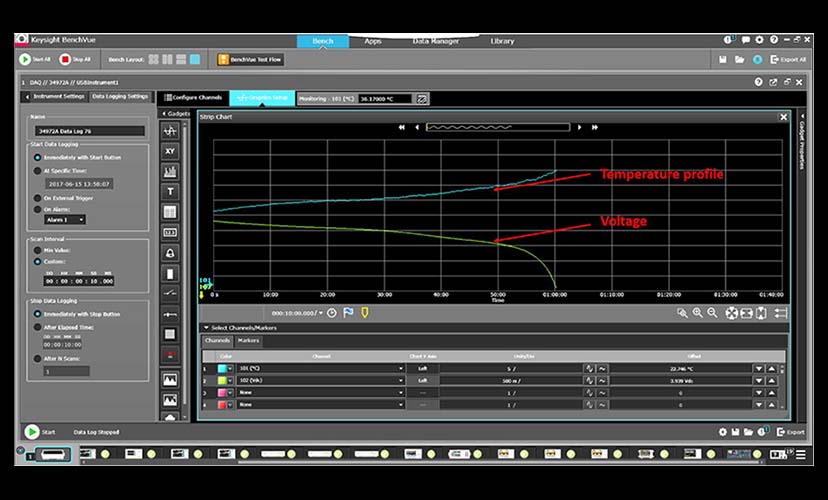Open BenchVue Test Flow
828x500 pixels.
[250, 60]
